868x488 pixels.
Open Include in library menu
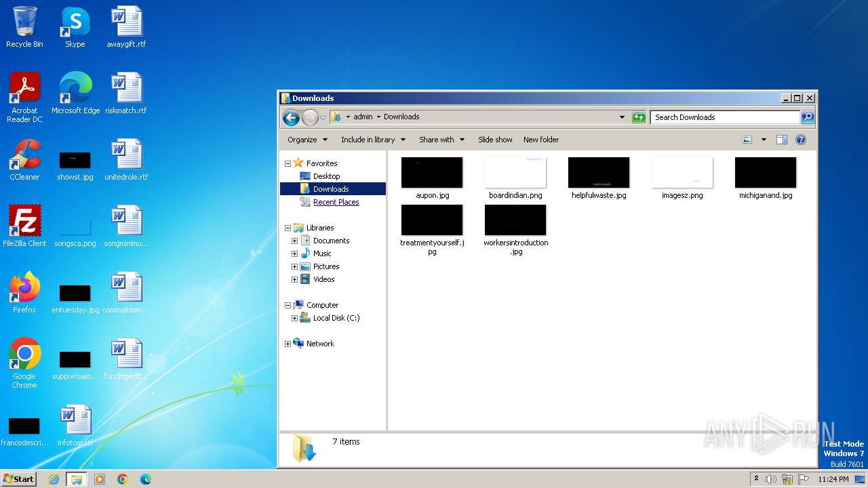(373, 140)
